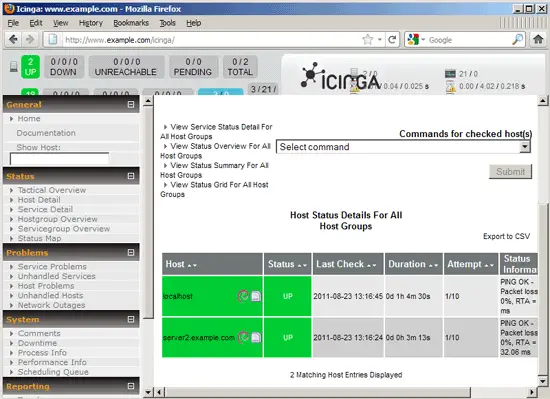Click the Export to CSV link
550x399 pixels.
click(506, 236)
